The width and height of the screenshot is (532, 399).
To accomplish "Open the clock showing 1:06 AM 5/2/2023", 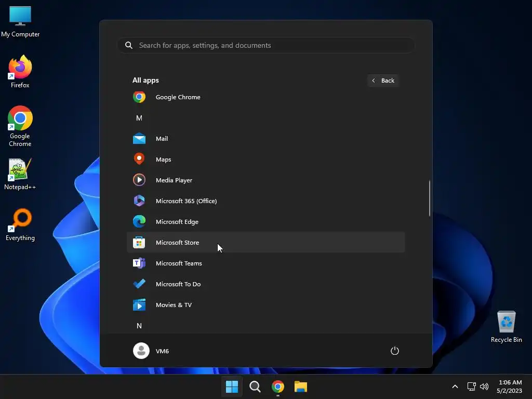I will 510,387.
